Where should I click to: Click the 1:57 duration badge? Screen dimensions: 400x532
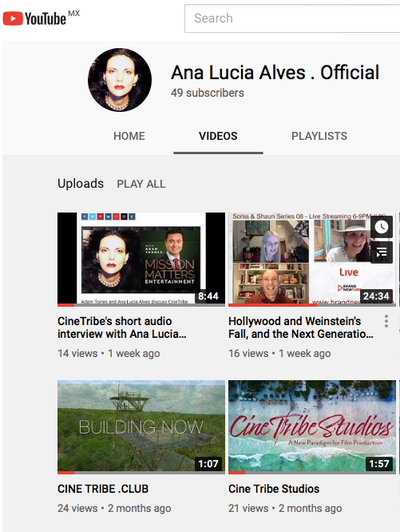pyautogui.click(x=379, y=463)
